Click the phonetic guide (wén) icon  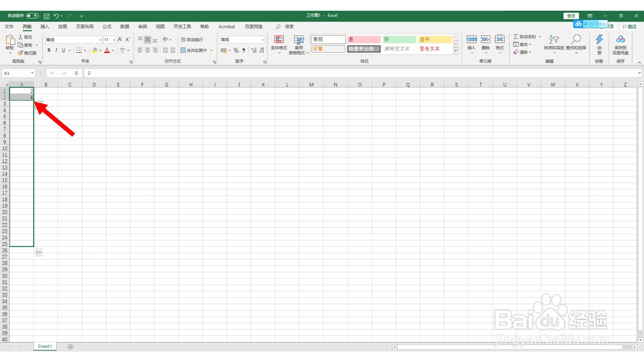click(122, 50)
